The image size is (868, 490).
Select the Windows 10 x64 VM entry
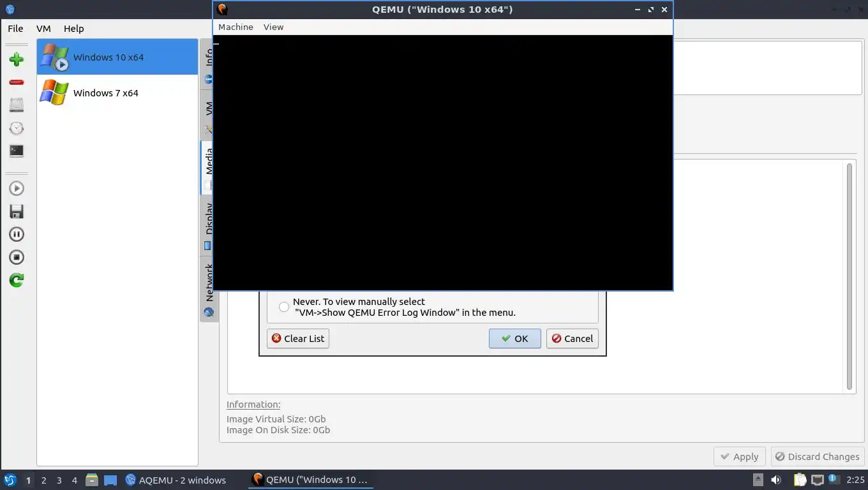point(117,57)
